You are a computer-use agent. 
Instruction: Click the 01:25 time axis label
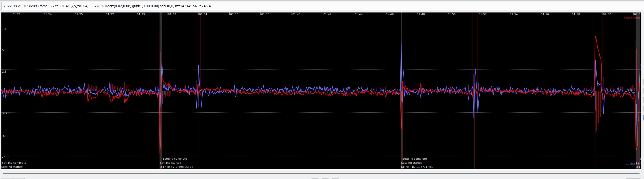[x=78, y=14]
